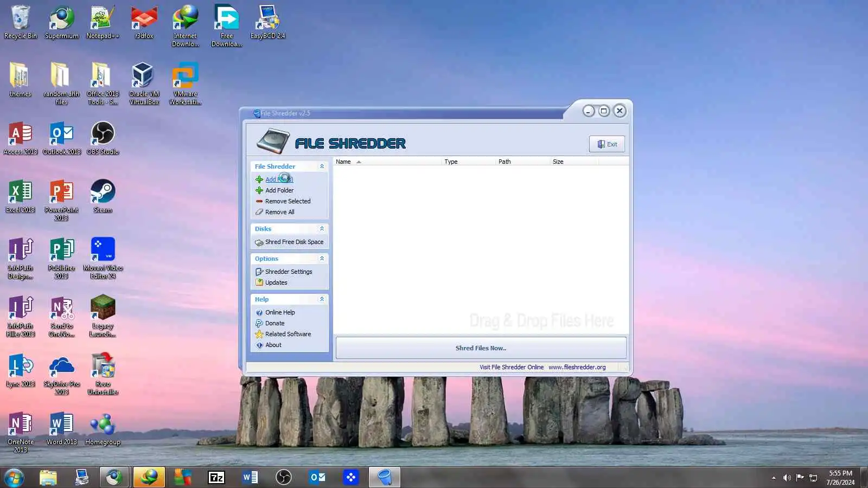Open Online Help in Help panel
The height and width of the screenshot is (488, 868).
click(280, 312)
